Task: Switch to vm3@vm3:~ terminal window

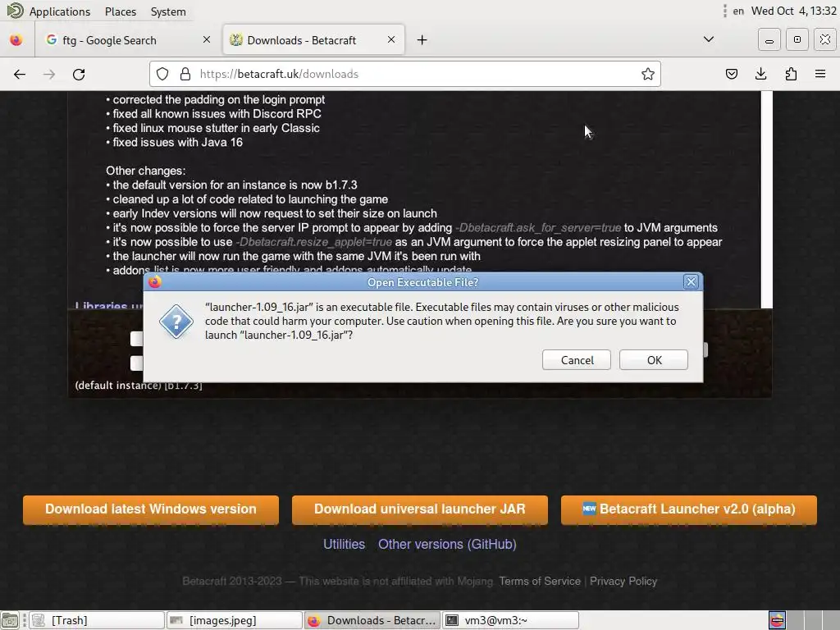Action: pos(510,620)
